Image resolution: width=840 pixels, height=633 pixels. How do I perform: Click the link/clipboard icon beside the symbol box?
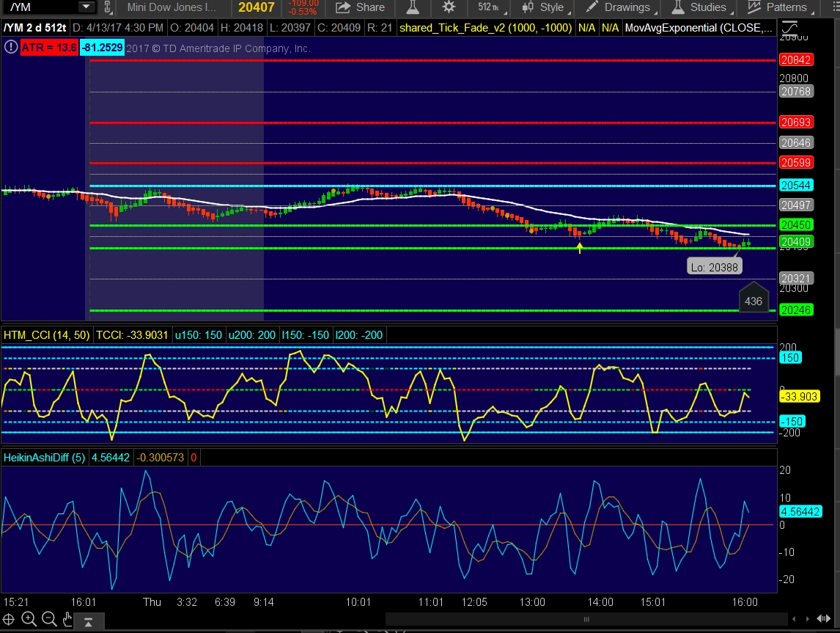pos(107,8)
